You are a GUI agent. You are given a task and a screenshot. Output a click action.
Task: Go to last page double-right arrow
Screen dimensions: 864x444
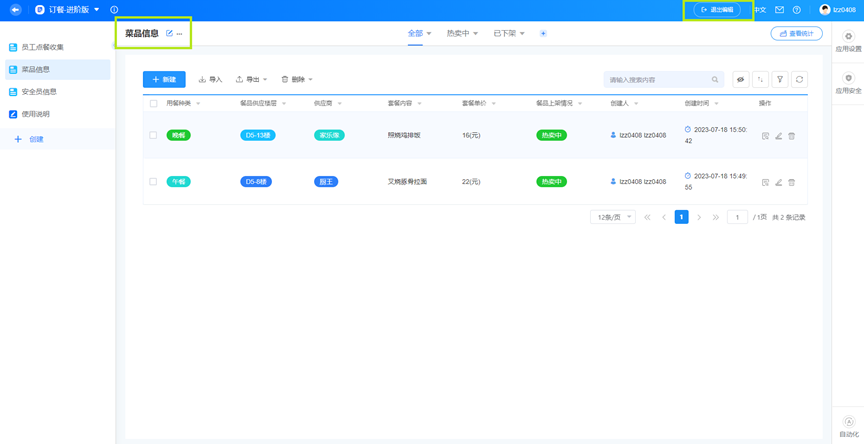coord(716,217)
